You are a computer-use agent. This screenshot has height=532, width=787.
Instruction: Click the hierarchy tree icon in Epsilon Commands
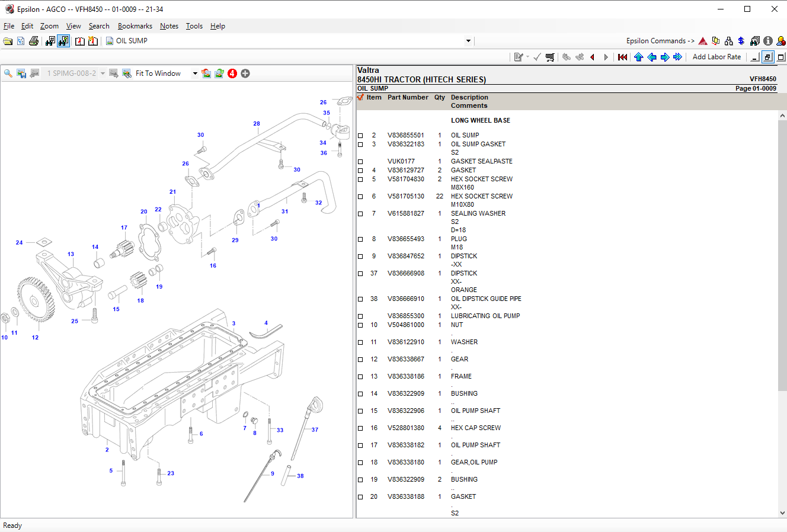729,41
